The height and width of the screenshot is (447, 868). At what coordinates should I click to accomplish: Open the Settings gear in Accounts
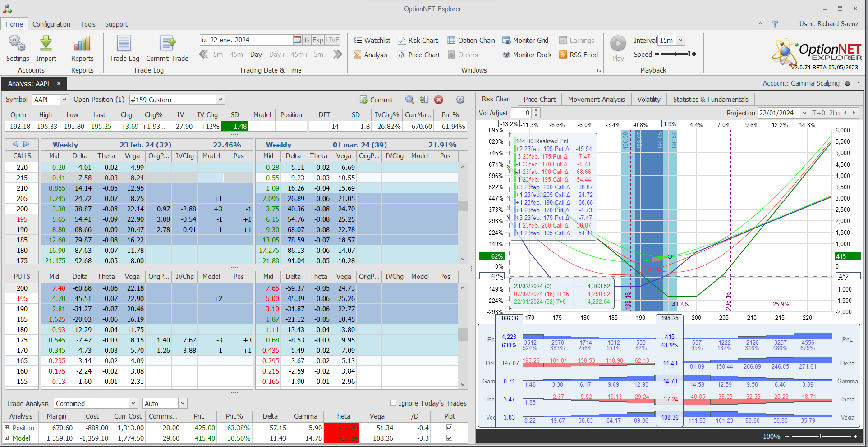click(x=17, y=49)
